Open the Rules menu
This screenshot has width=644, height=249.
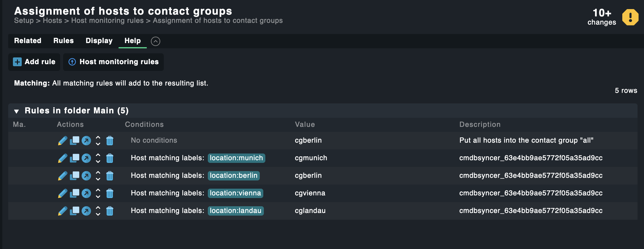coord(63,41)
